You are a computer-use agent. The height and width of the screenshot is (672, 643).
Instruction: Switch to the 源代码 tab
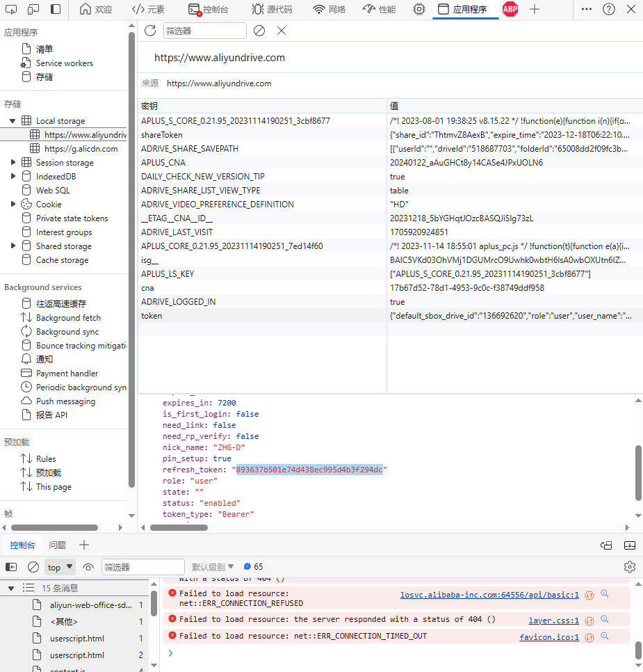pos(272,10)
